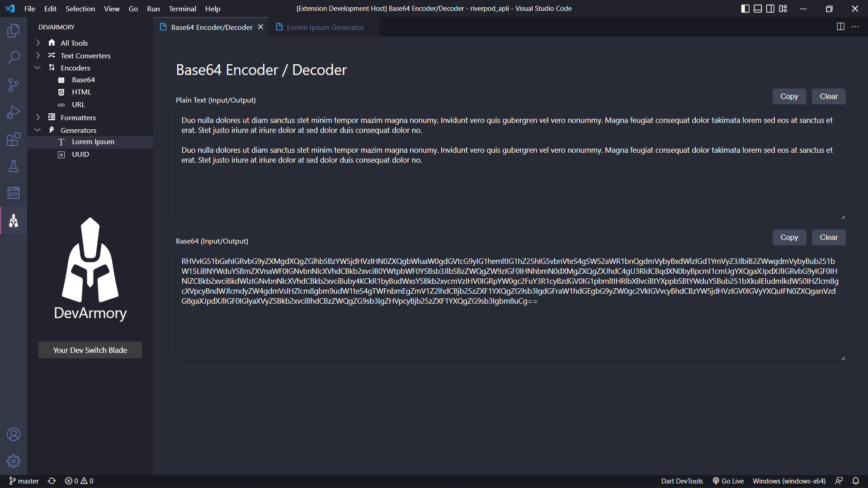
Task: Split the editor to the right
Action: tap(840, 27)
